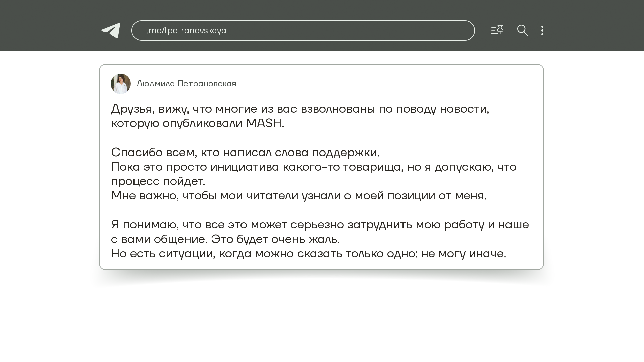The width and height of the screenshot is (644, 362).
Task: Click the sentence Спасибо всем, кто написал
Action: pyautogui.click(x=245, y=153)
